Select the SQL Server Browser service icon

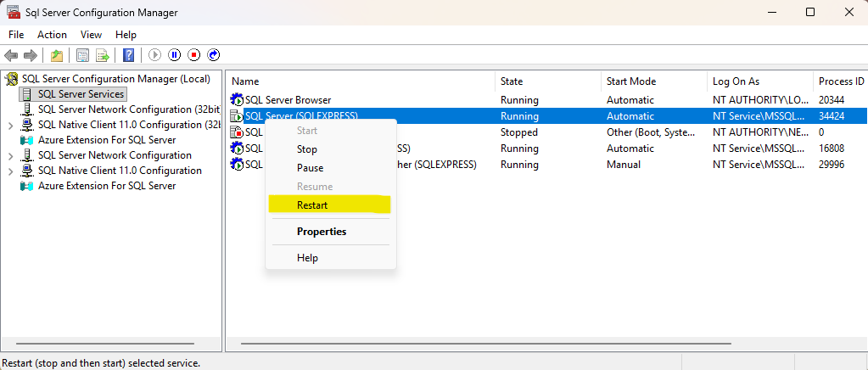(x=237, y=100)
